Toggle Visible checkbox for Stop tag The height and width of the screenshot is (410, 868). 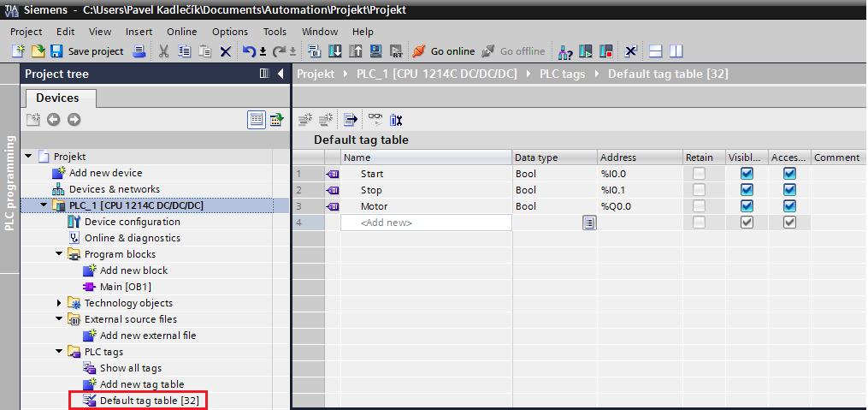(x=747, y=190)
